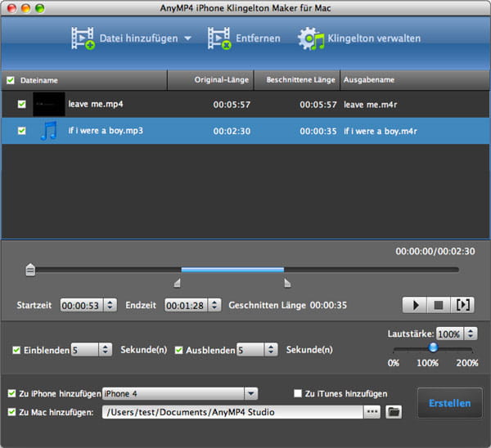Click the Play button
491x448 pixels.
click(415, 305)
